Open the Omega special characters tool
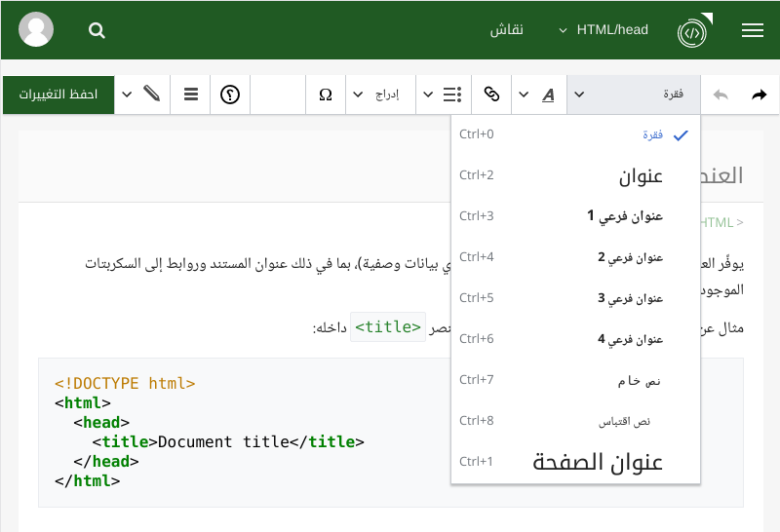 [326, 95]
